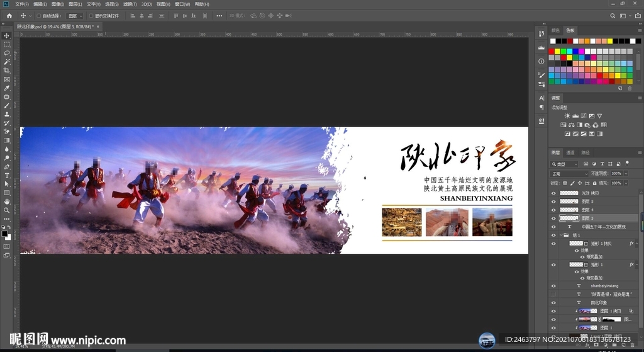This screenshot has height=352, width=644.
Task: Open the 图像(I) menu
Action: (x=57, y=4)
